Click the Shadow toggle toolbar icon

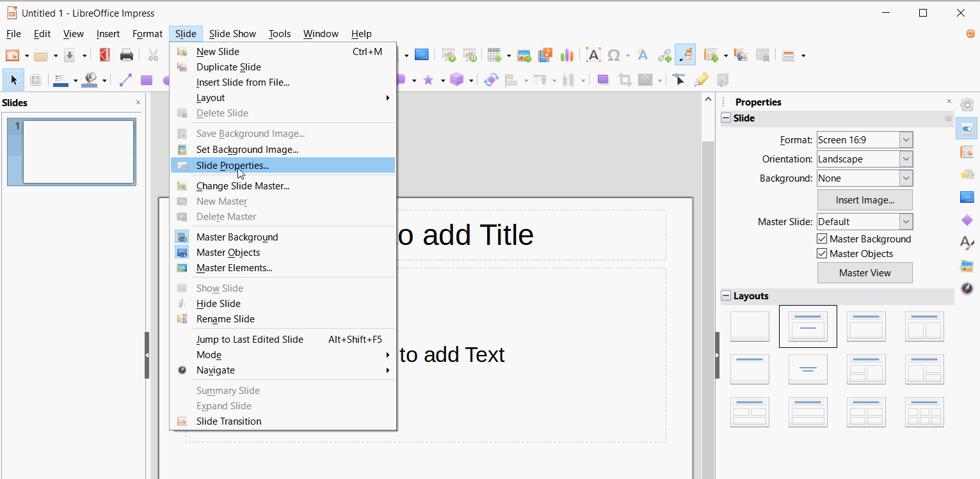pos(603,80)
